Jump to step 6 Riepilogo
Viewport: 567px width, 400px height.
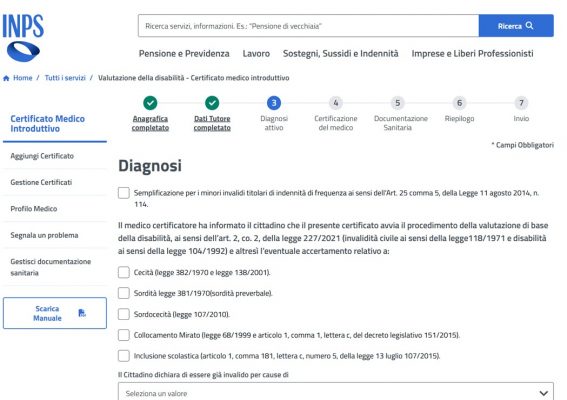(459, 103)
